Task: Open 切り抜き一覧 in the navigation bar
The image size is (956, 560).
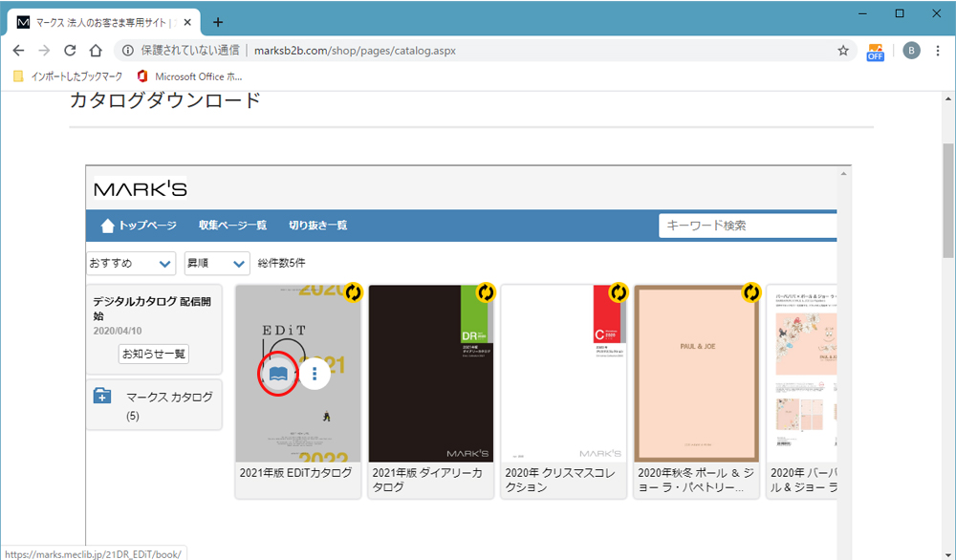Action: 317,226
